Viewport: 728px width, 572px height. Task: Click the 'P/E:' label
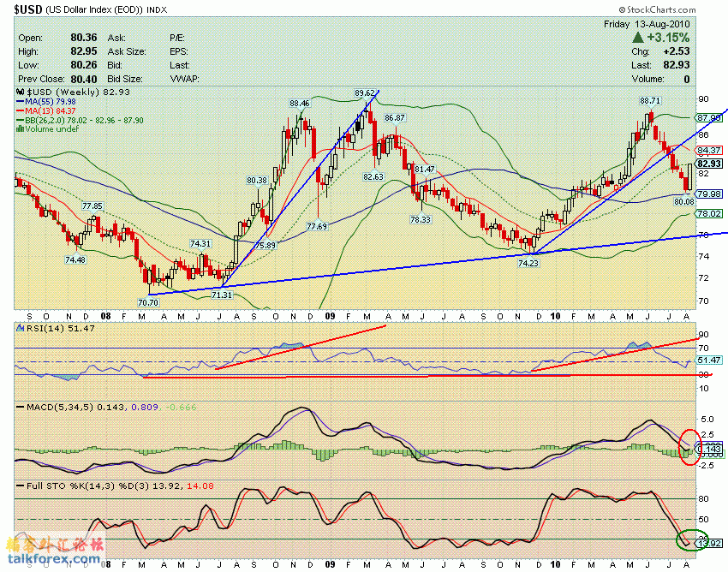(x=177, y=38)
